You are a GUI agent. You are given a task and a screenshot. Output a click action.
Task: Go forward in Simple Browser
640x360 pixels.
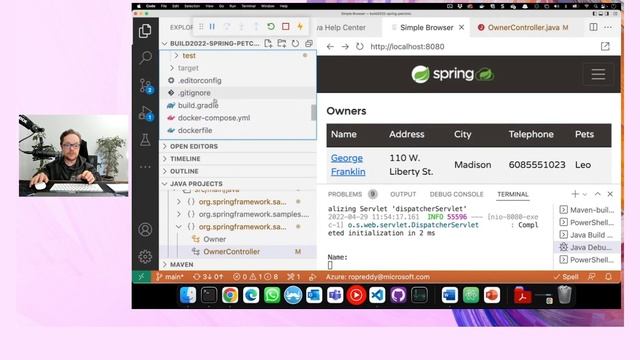click(x=345, y=47)
